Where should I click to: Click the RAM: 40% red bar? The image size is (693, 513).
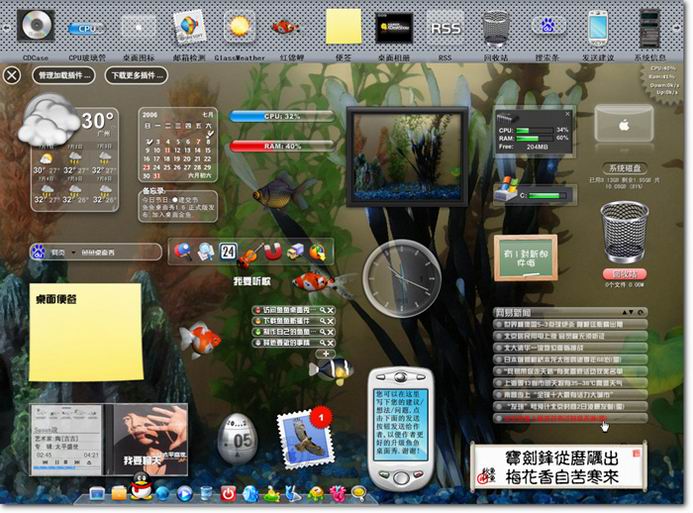[282, 146]
